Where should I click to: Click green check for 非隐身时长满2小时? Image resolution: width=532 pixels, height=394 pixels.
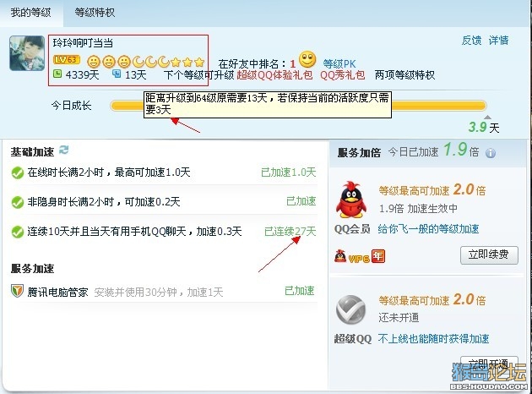[17, 202]
